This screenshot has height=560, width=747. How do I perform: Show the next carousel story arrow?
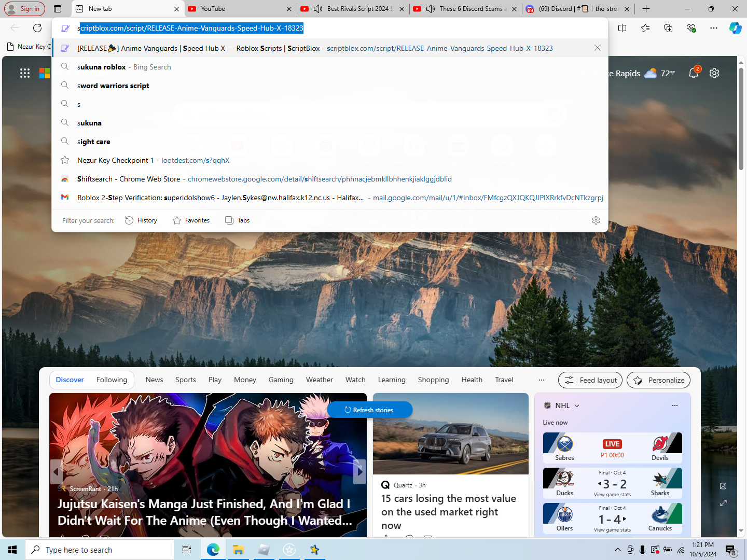(360, 472)
